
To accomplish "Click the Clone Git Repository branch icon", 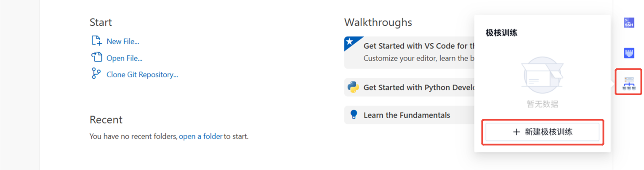I will 96,74.
